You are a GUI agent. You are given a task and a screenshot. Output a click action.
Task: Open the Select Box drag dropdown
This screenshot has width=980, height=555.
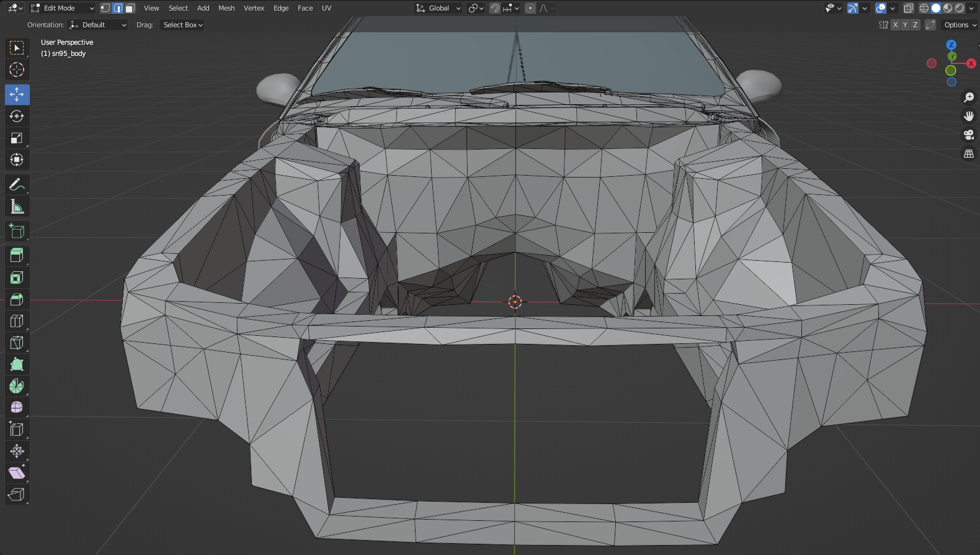point(182,25)
